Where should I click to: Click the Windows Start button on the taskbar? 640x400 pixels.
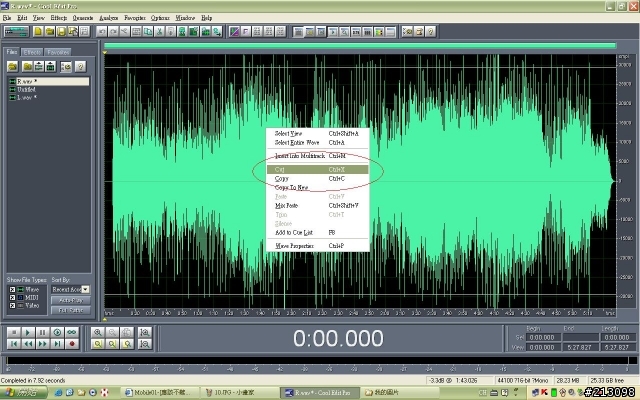24,393
